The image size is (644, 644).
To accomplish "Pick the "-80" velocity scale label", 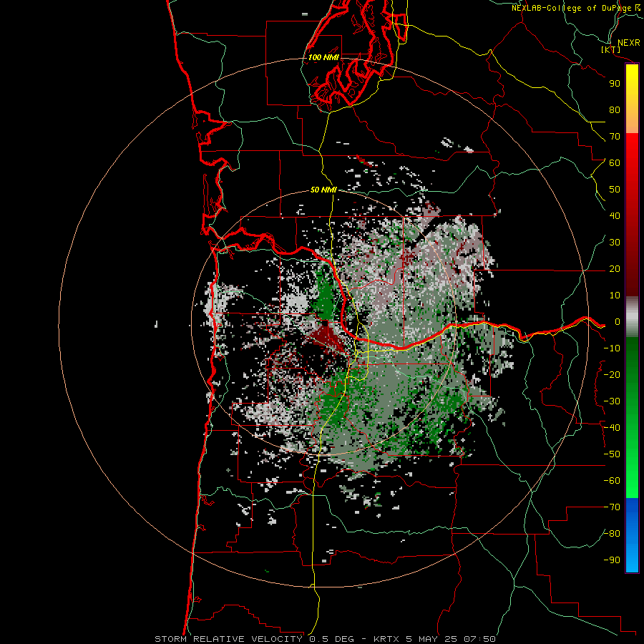I will click(x=612, y=534).
